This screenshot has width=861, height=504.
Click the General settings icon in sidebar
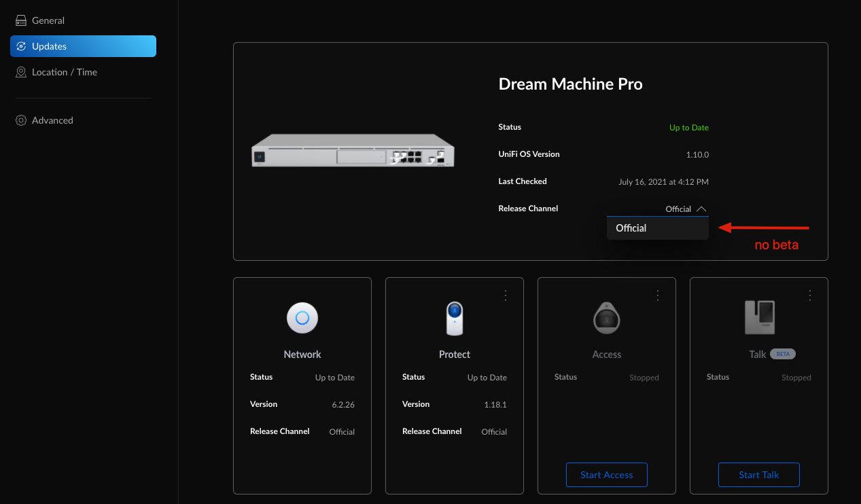click(21, 20)
